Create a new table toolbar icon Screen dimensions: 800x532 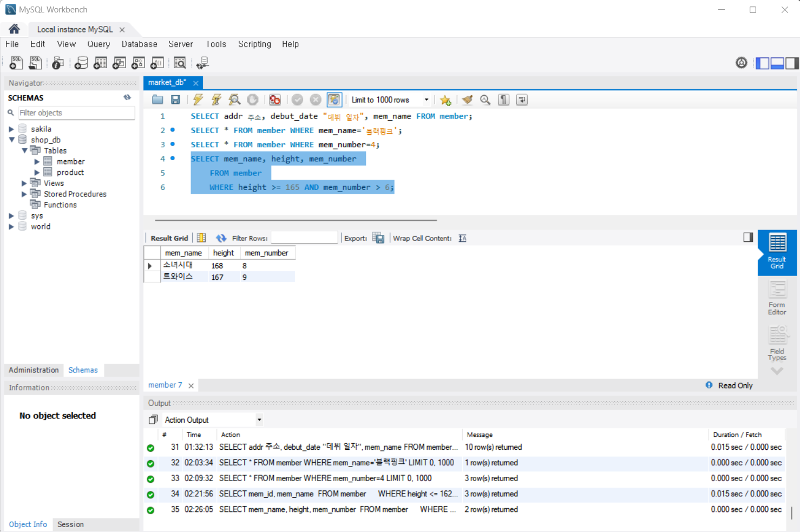click(x=100, y=63)
